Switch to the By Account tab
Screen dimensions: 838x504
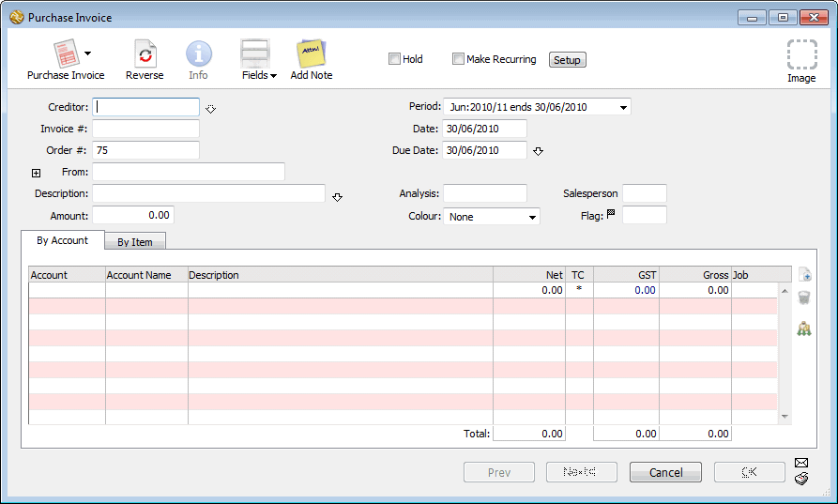click(x=62, y=240)
